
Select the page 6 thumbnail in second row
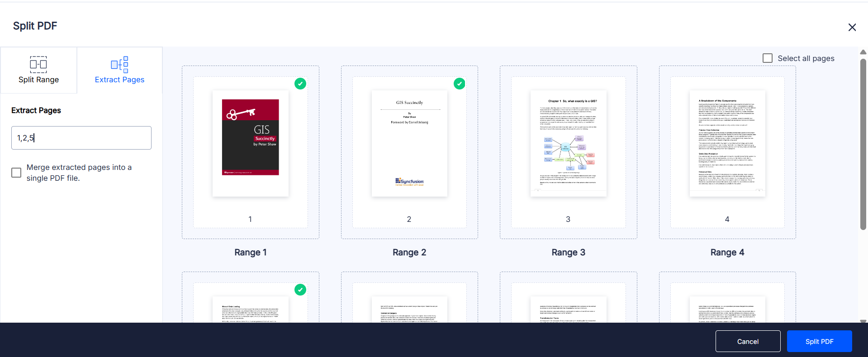click(409, 310)
